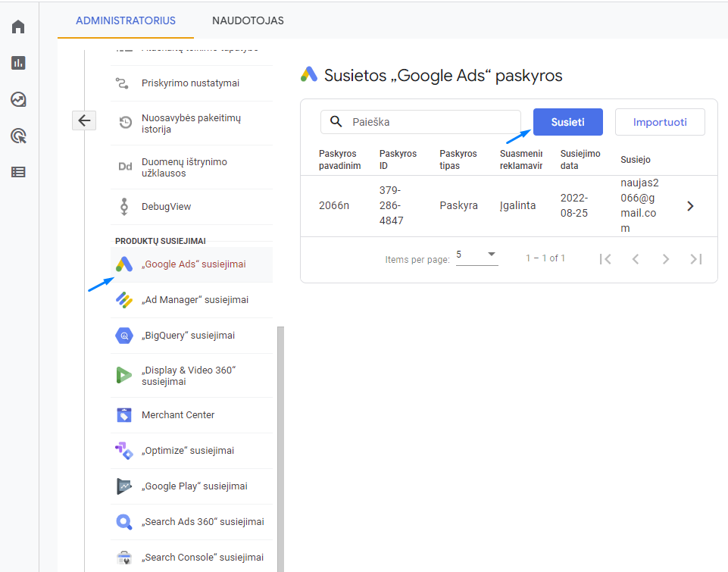Click account name cell 2066n

[x=334, y=205]
